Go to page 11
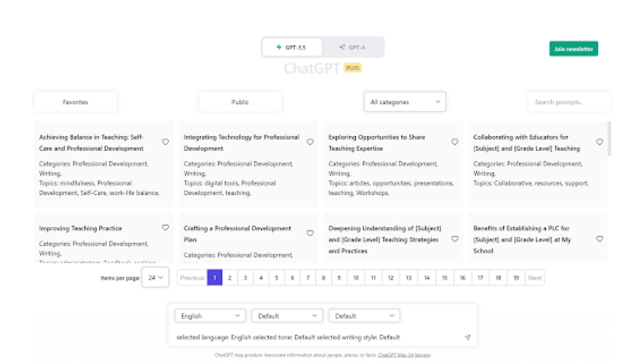Viewport: 644px width, 363px height. point(374,278)
